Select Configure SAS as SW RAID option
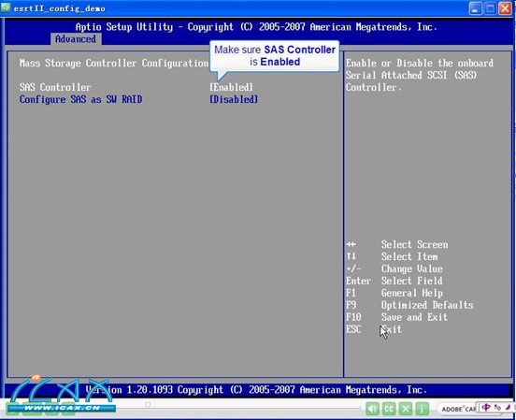 [80, 99]
